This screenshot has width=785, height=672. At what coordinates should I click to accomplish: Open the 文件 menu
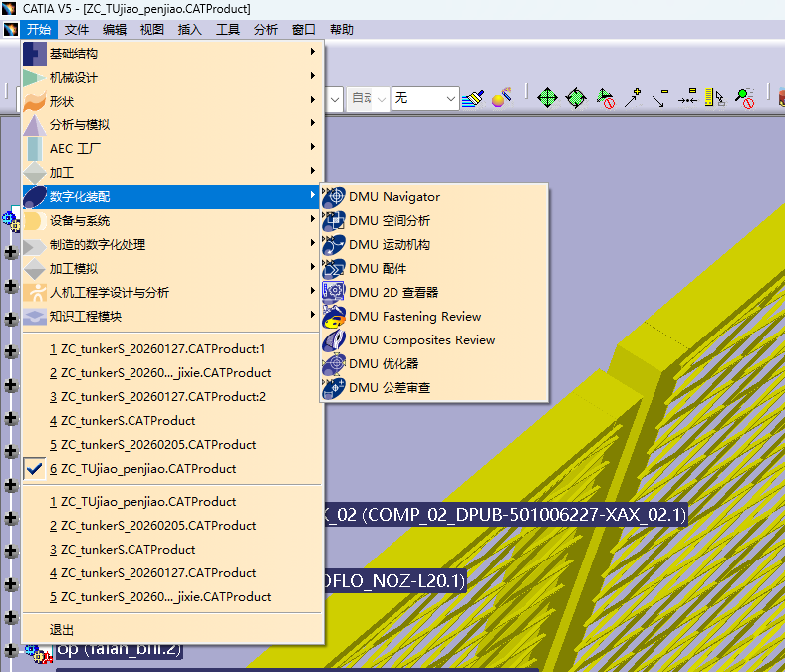(77, 30)
